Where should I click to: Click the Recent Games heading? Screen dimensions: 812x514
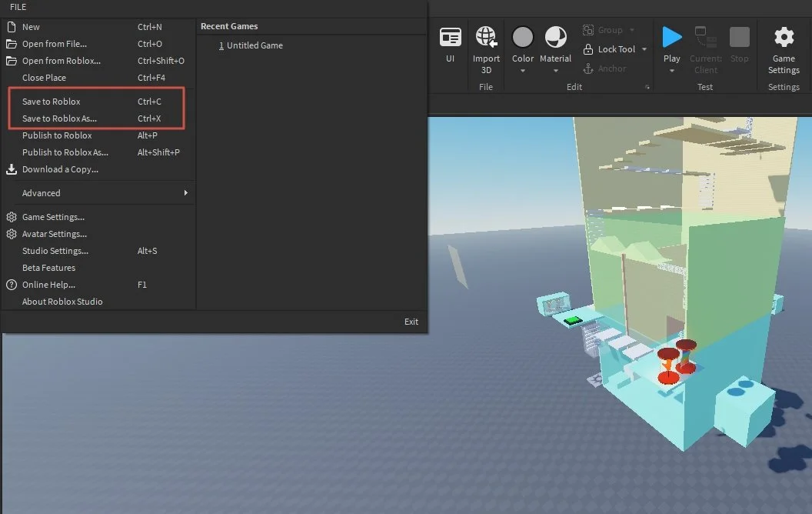[x=229, y=26]
